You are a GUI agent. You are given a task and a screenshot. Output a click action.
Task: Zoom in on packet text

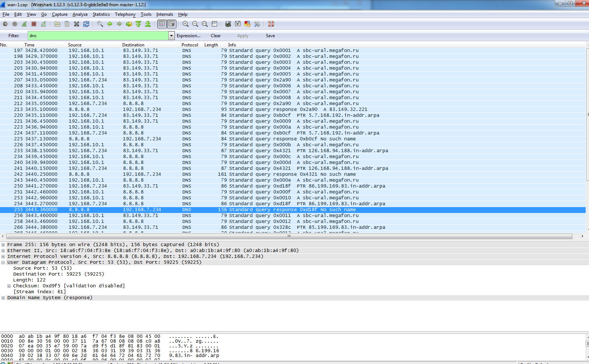click(x=186, y=24)
